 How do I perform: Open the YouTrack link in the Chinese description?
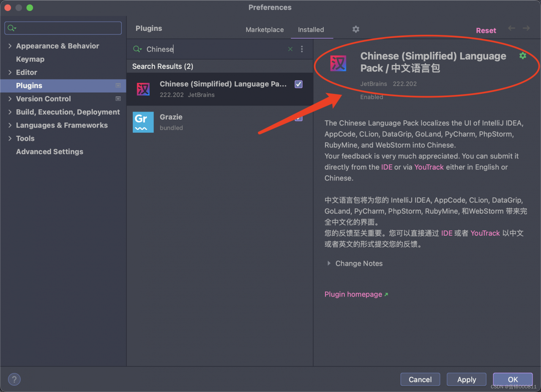tap(485, 233)
